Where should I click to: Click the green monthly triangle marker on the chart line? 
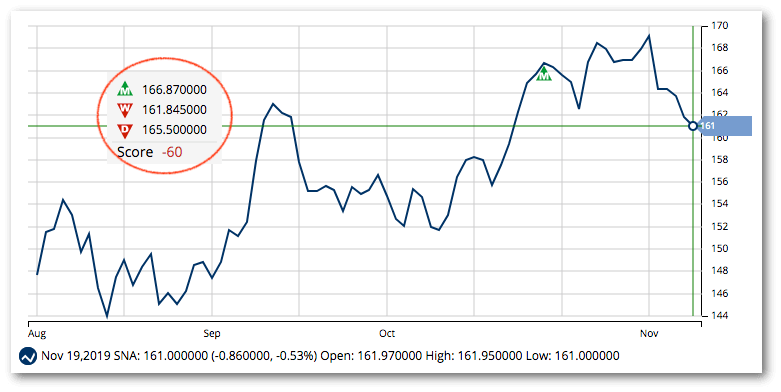point(544,74)
